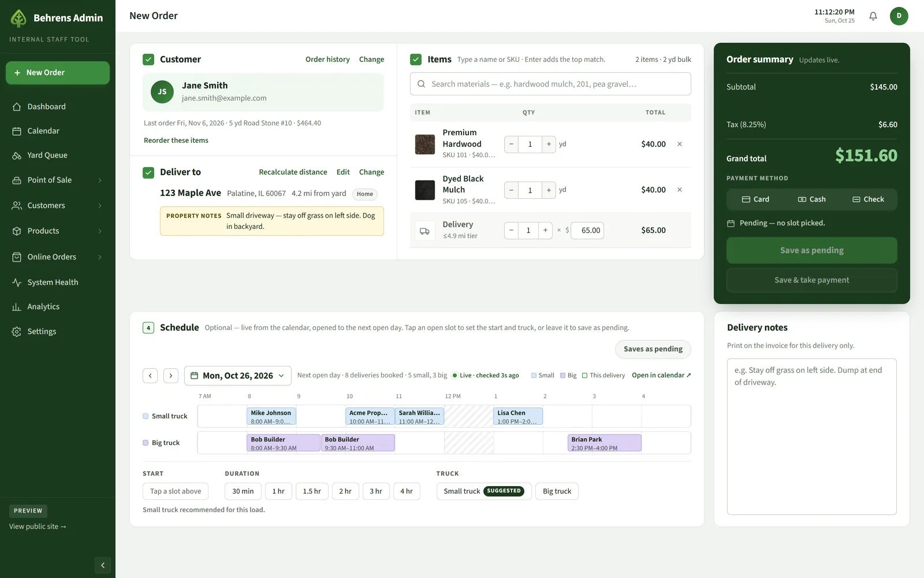924x578 pixels.
Task: Decrease Dyed Black Mulch quantity with minus
Action: coord(511,190)
